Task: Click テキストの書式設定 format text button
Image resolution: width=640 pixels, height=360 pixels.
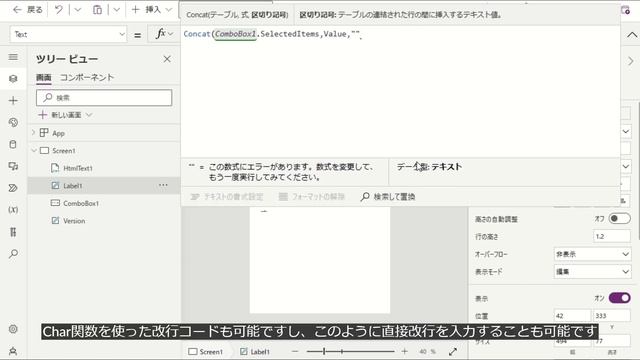Action: (x=227, y=197)
